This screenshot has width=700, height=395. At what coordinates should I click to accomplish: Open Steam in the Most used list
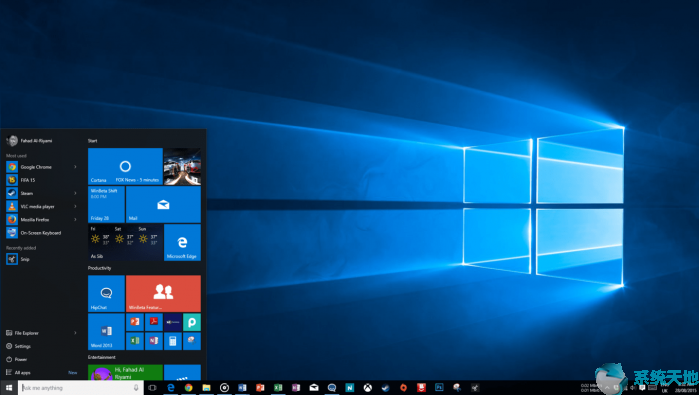click(41, 193)
